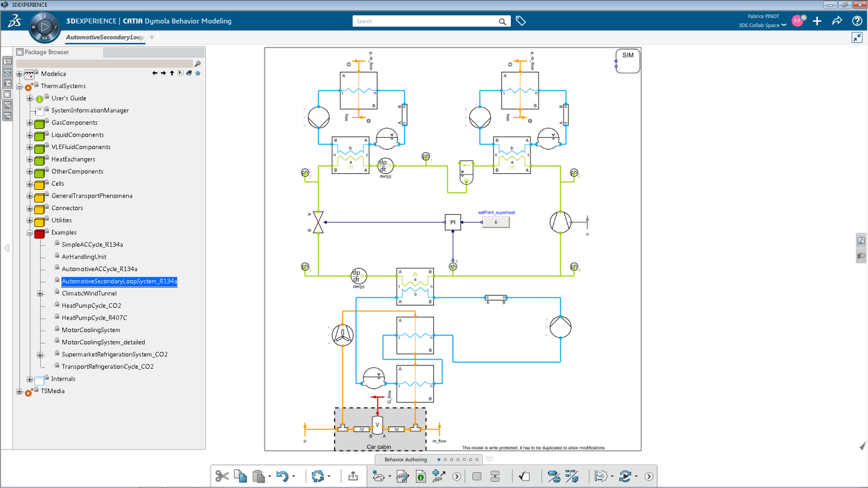Open the compass play button
The height and width of the screenshot is (488, 868).
pyautogui.click(x=44, y=27)
